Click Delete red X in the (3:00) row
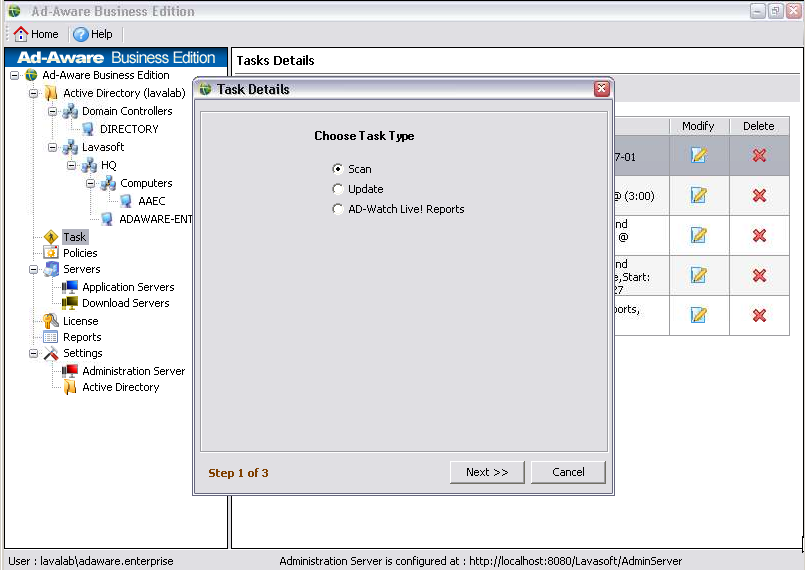 pyautogui.click(x=759, y=195)
